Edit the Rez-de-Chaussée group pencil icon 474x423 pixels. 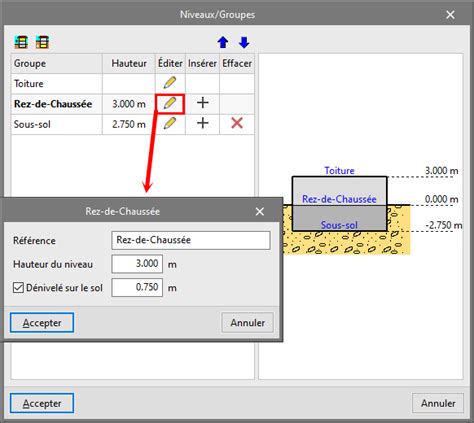pyautogui.click(x=170, y=104)
